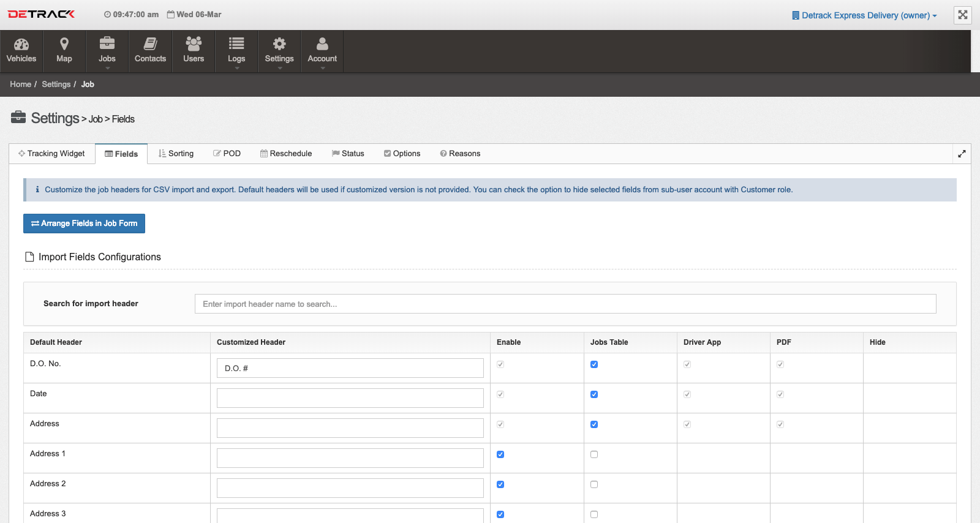Open the Options tab
The height and width of the screenshot is (523, 980).
(x=402, y=154)
